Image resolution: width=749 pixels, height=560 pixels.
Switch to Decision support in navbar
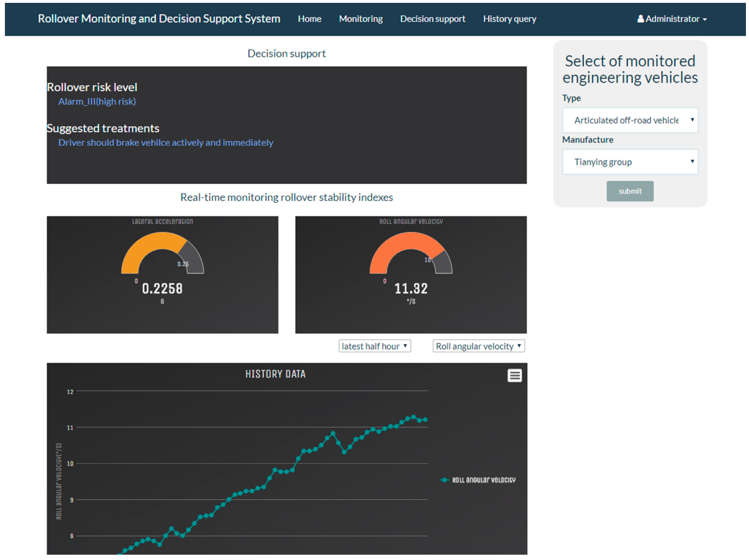(432, 19)
